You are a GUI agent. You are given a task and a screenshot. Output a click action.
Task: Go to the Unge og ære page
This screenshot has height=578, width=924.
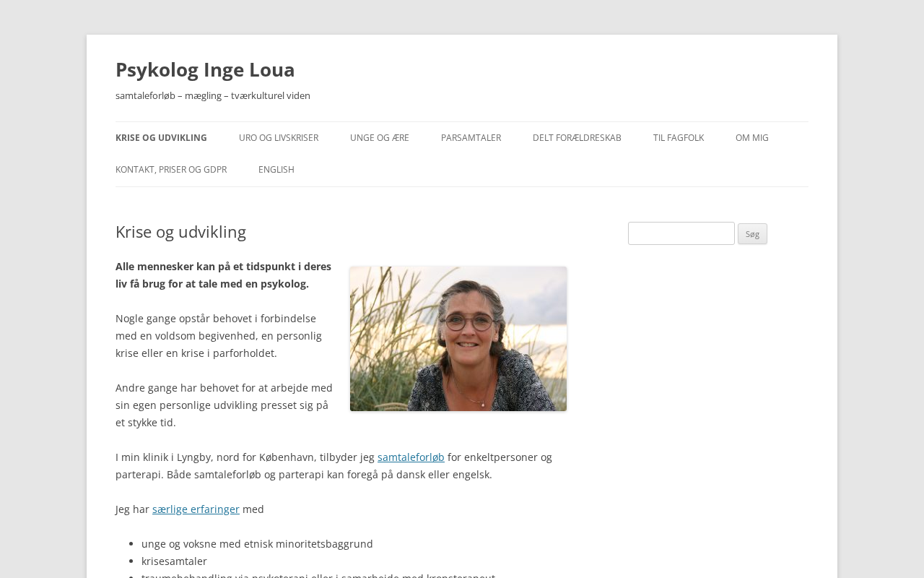[x=380, y=138]
